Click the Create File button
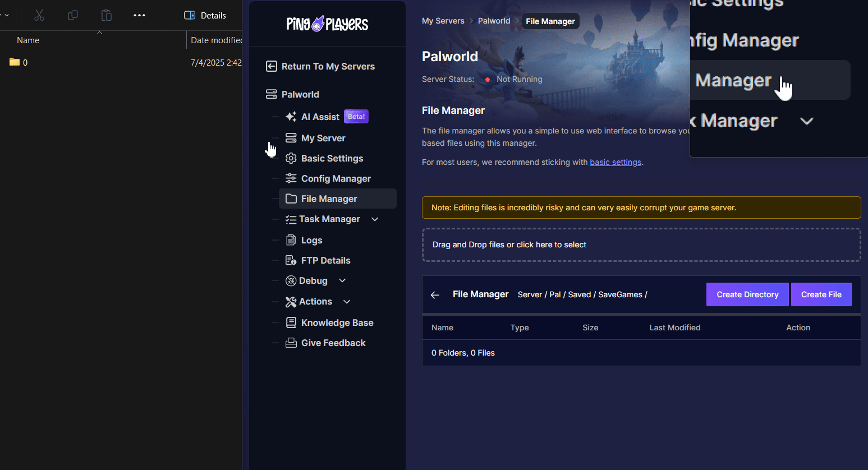The width and height of the screenshot is (868, 470). [x=821, y=294]
